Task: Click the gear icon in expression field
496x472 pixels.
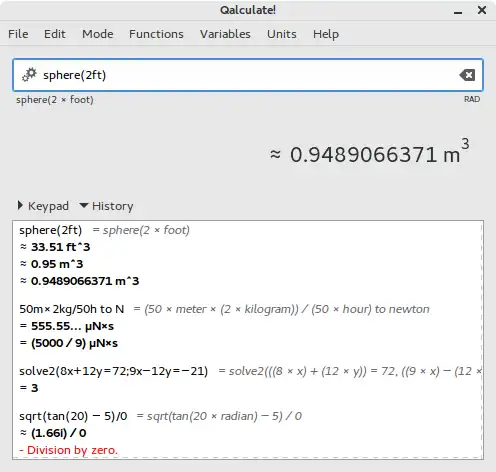Action: tap(29, 75)
